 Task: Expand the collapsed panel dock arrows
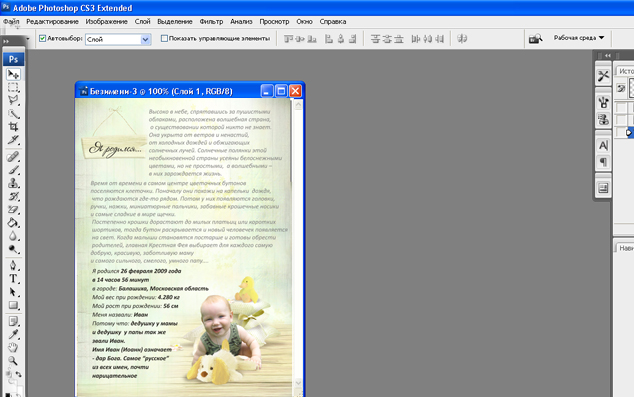coord(607,55)
